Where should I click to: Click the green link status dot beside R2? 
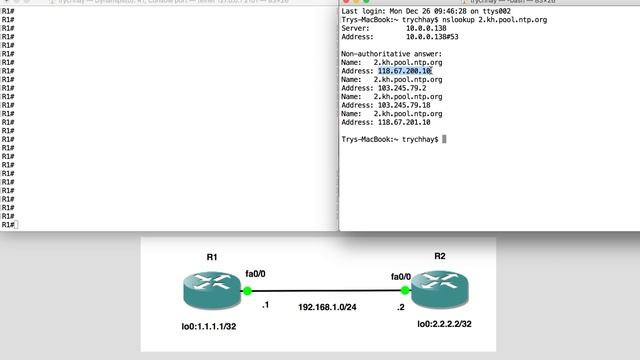(405, 290)
